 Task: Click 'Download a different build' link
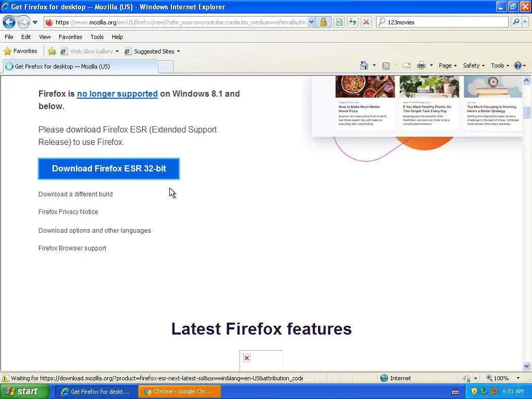pos(75,194)
